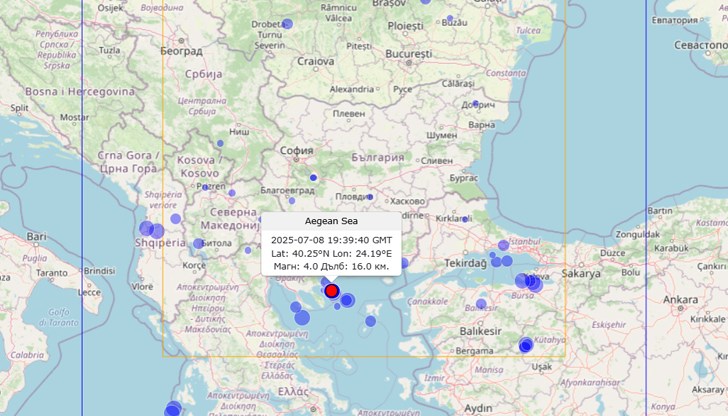Screen dimensions: 728x416
Task: Click the Варна city label
Action: pyautogui.click(x=481, y=125)
